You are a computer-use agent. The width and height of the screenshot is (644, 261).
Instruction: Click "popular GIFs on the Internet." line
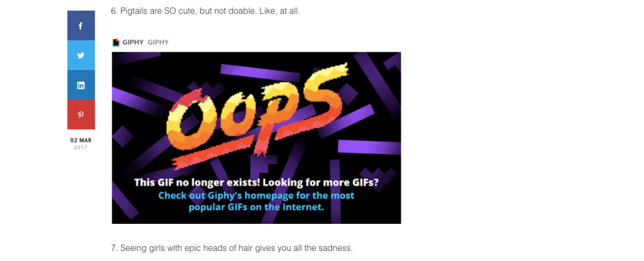[256, 207]
